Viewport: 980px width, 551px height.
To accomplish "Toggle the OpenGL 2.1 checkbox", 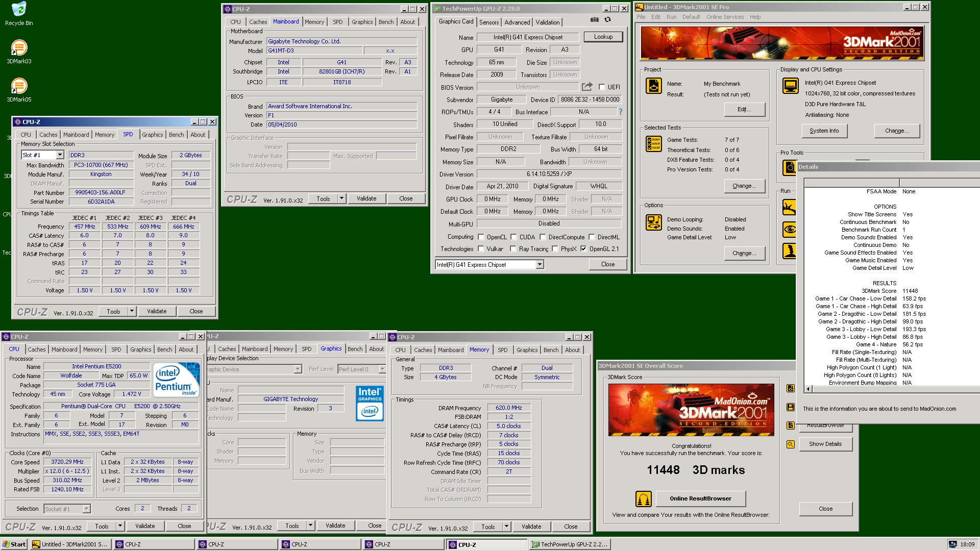I will tap(583, 249).
